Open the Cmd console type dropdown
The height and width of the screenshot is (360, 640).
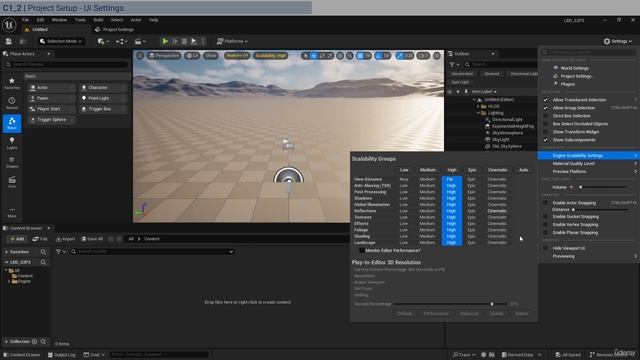coord(94,355)
